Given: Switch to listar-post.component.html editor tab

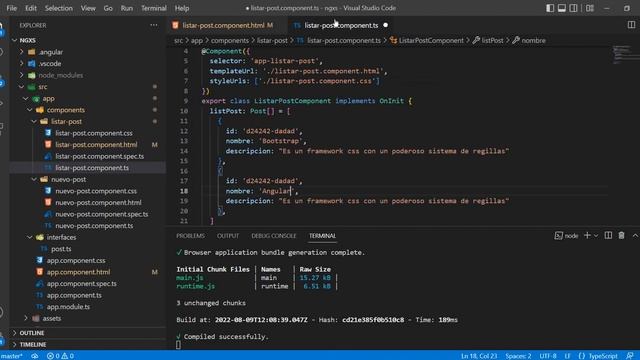Looking at the screenshot, I should (227, 25).
